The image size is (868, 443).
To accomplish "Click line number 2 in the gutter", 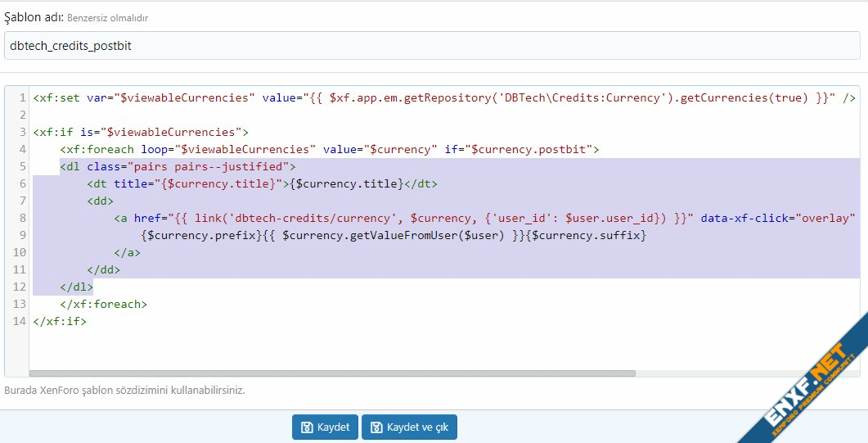I will tap(21, 115).
